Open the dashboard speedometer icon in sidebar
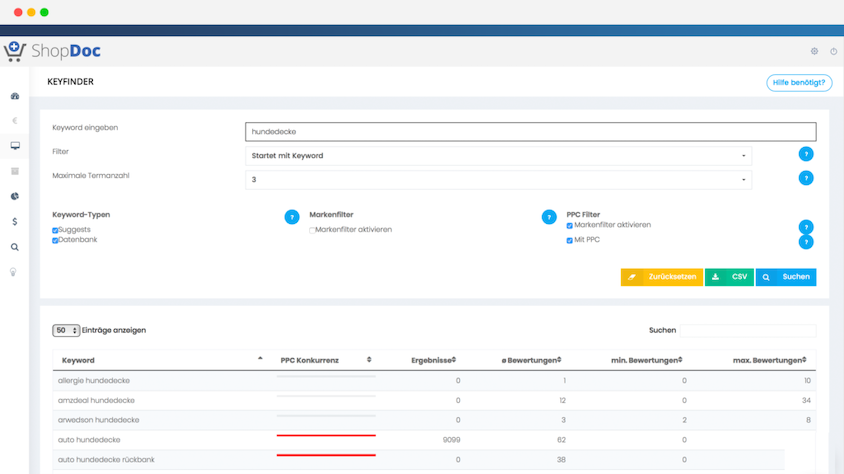844x474 pixels. tap(15, 96)
